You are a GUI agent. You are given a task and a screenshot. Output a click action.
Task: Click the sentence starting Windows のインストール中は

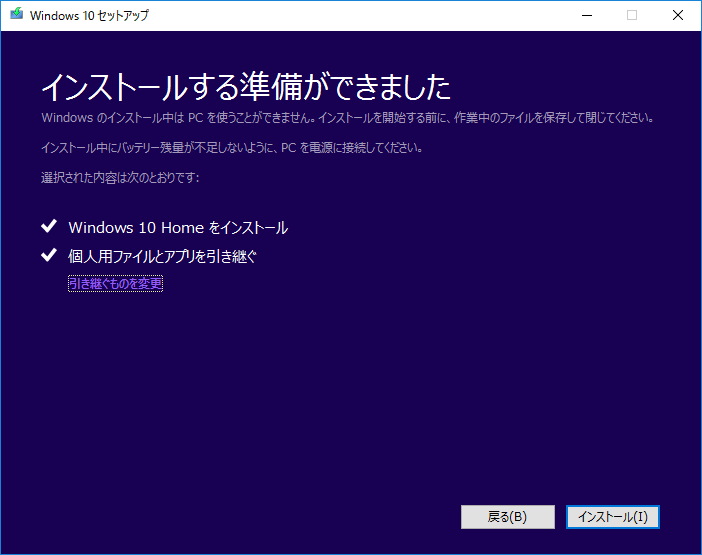coord(348,118)
